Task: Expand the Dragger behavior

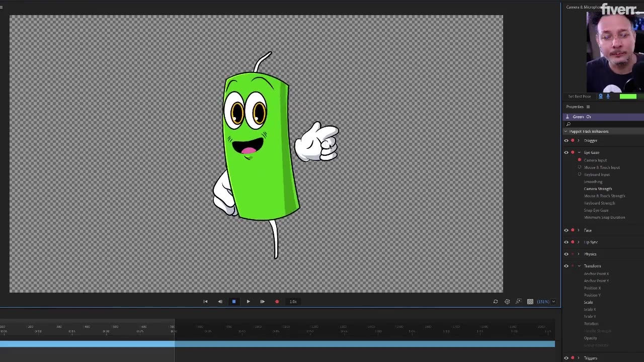Action: [x=579, y=140]
